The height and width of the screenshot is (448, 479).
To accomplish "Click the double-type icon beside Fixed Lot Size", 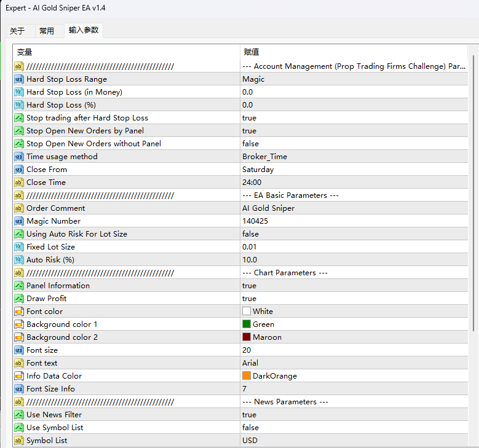I will coord(18,247).
